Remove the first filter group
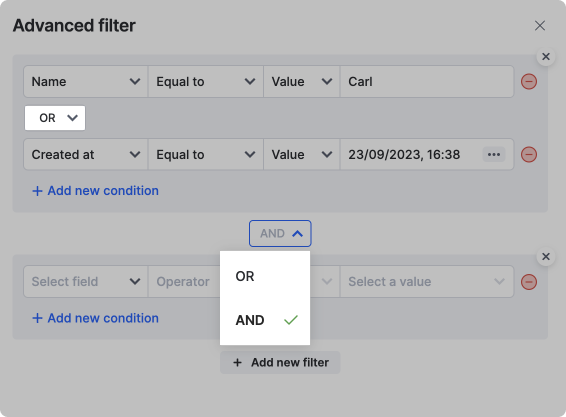This screenshot has height=417, width=566. pyautogui.click(x=546, y=57)
